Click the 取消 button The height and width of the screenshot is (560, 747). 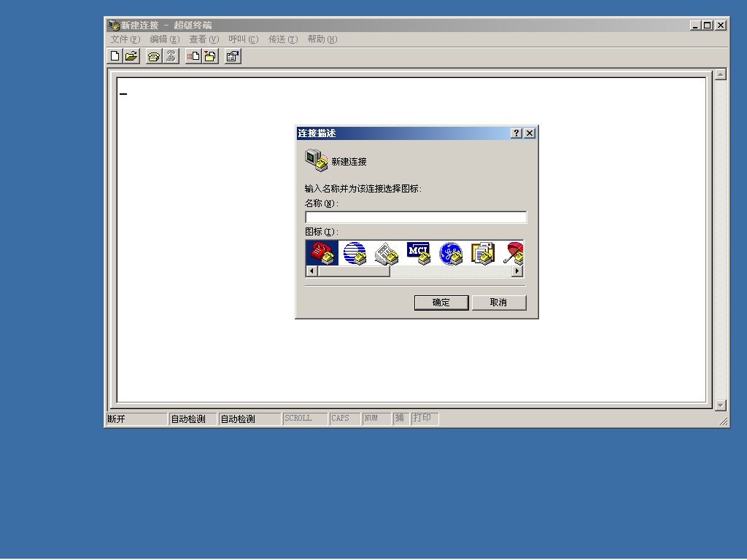coord(499,303)
